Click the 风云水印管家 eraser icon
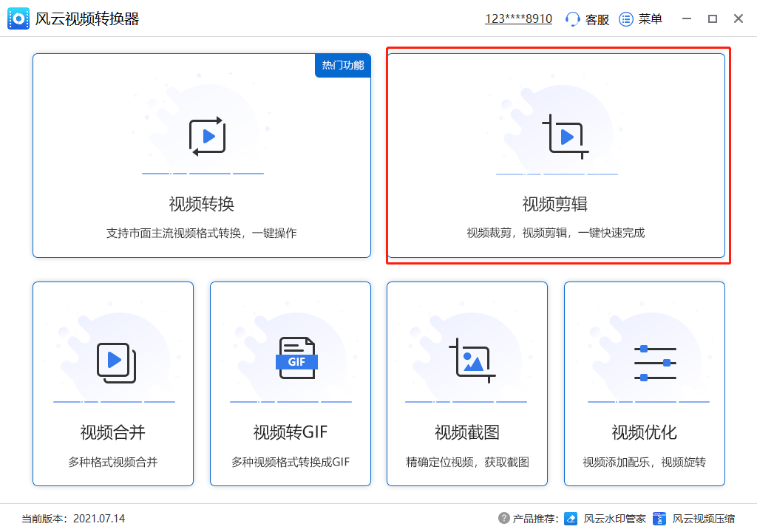Screen dimensions: 757x532 (x=571, y=519)
